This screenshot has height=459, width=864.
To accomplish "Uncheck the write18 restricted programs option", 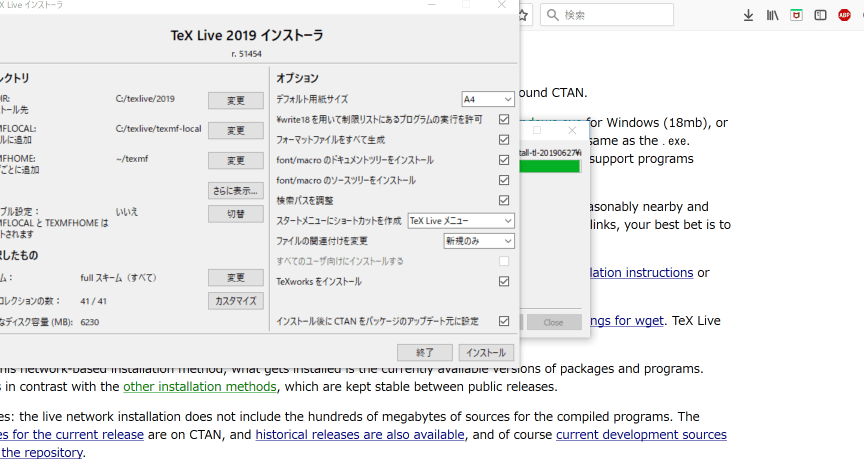I will point(504,119).
